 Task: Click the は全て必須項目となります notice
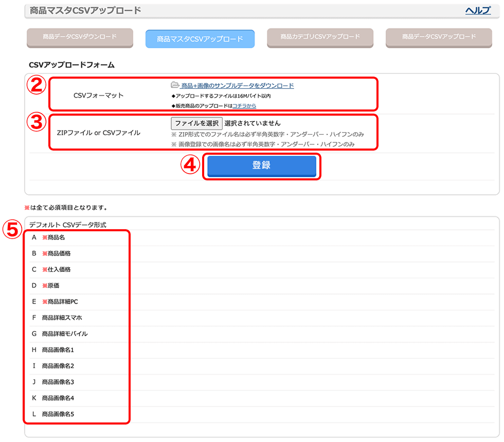tap(66, 208)
